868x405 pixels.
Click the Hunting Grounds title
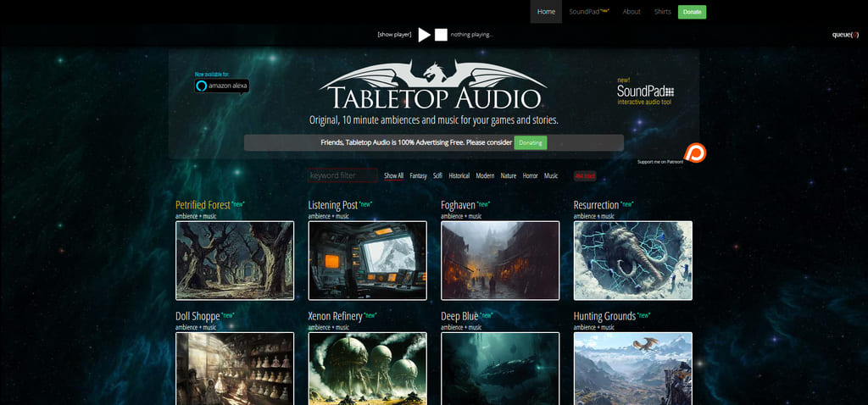(x=604, y=317)
